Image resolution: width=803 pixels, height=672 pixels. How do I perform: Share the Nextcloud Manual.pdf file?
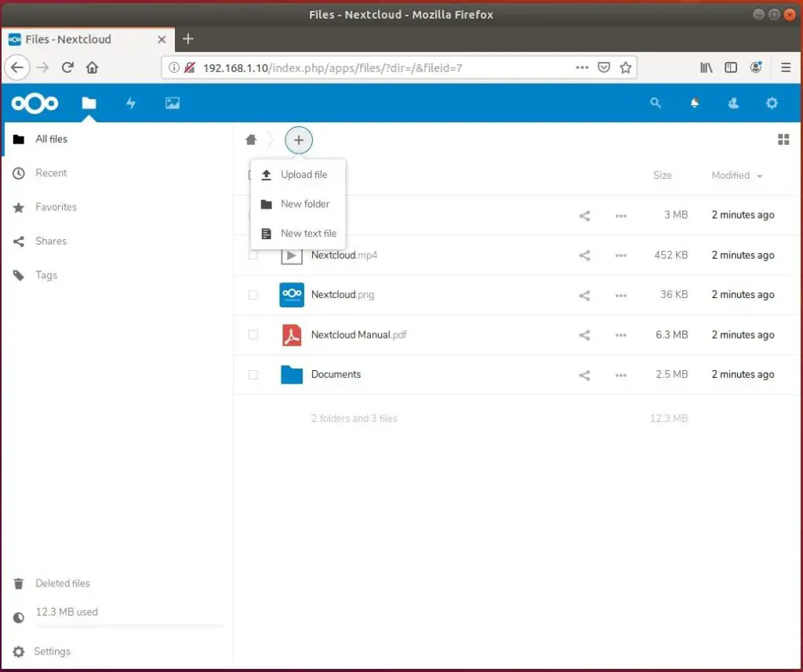point(584,335)
